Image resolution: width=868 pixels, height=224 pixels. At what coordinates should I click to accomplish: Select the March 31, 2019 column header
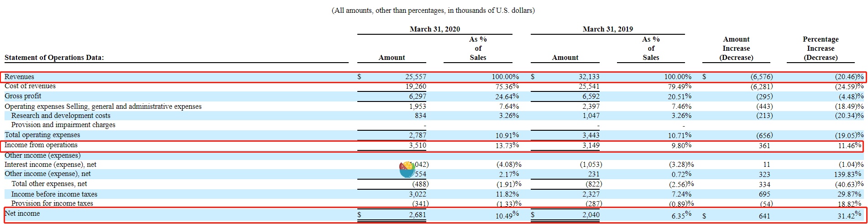(607, 29)
